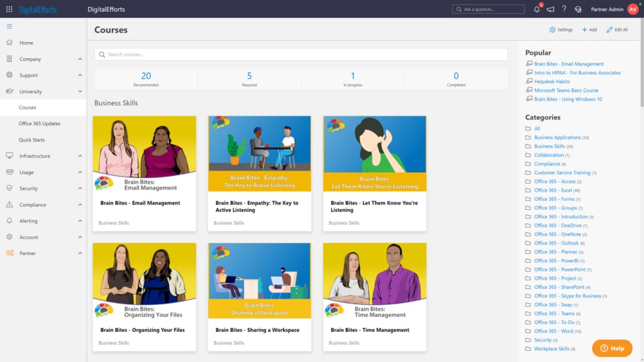Image resolution: width=644 pixels, height=362 pixels.
Task: Click the announcements megaphone icon
Action: pos(550,9)
